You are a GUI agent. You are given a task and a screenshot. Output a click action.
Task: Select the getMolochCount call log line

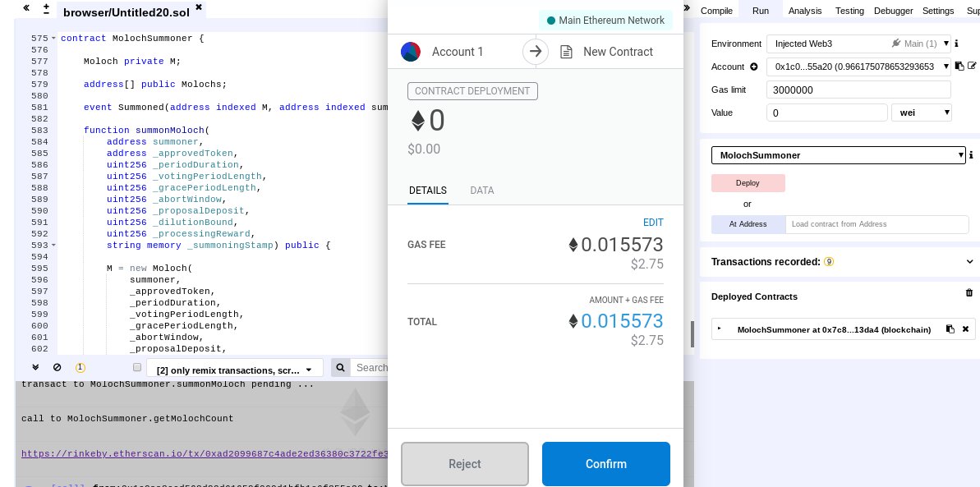[x=127, y=418]
